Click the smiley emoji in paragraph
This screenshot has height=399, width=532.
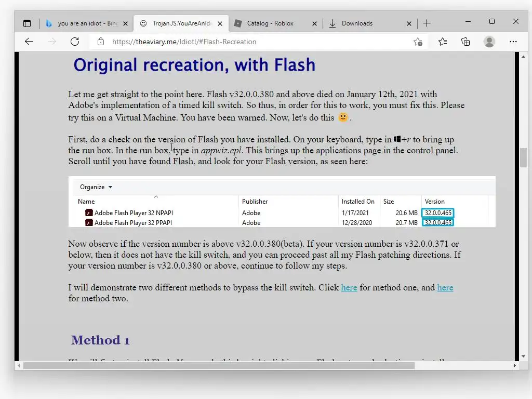click(x=343, y=117)
